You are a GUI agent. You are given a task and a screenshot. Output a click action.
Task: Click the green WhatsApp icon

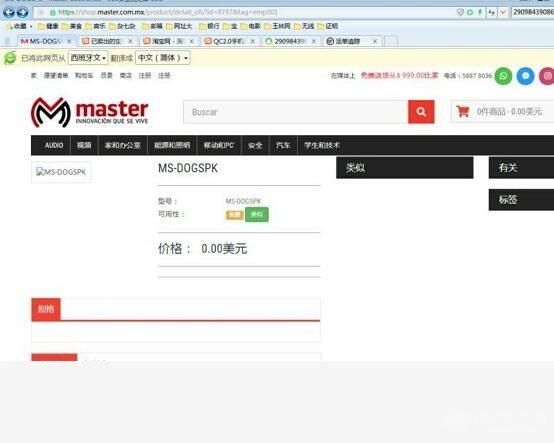click(503, 76)
